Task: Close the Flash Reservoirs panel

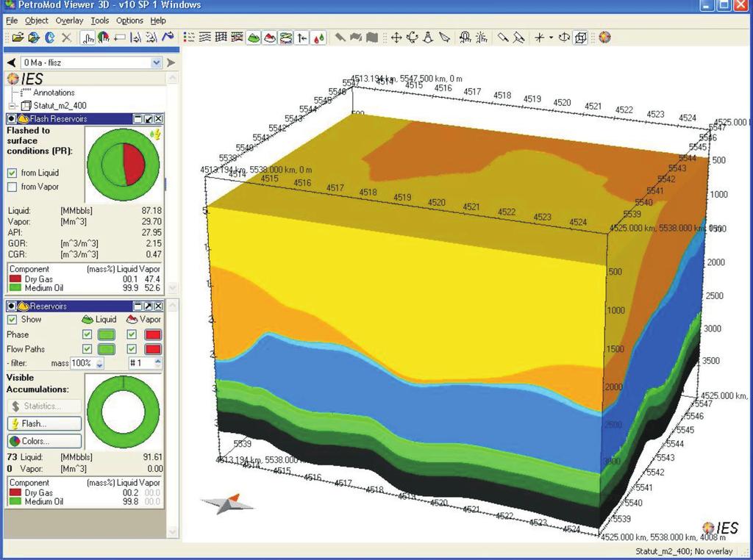Action: click(158, 118)
